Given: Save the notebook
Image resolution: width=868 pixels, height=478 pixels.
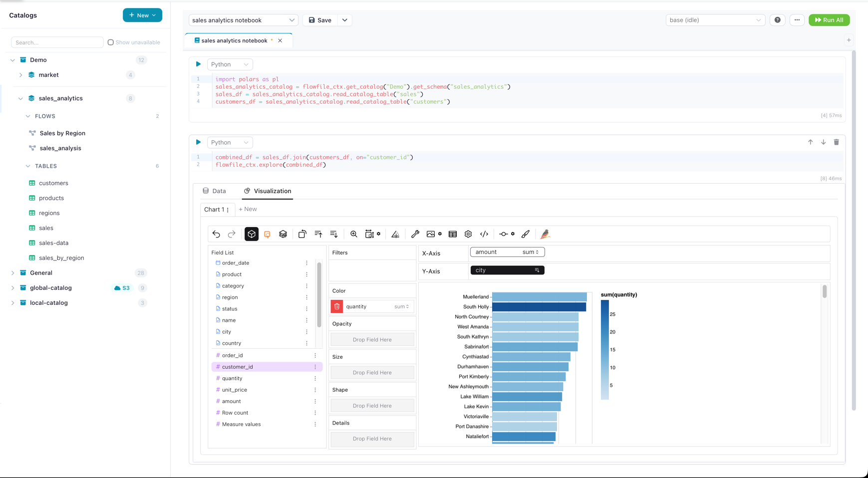Looking at the screenshot, I should [320, 20].
